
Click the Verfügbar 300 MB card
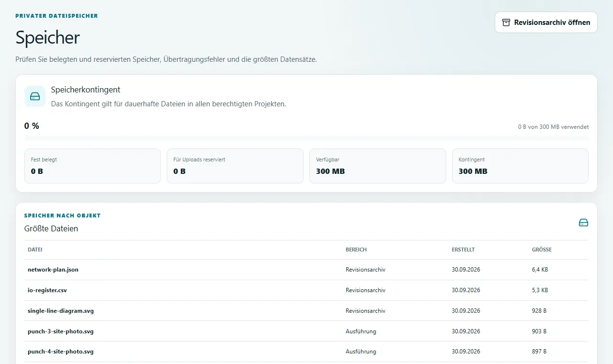378,166
